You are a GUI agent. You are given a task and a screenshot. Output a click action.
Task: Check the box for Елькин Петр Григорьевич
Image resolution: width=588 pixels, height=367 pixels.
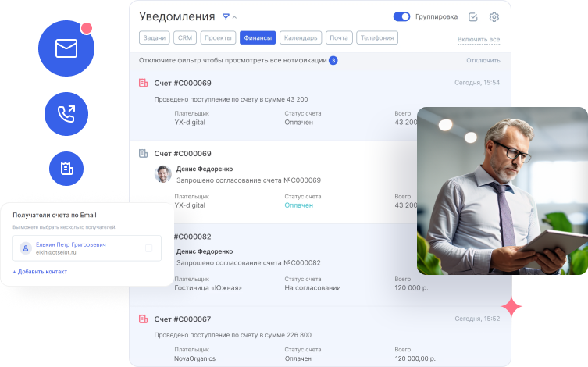(x=149, y=248)
